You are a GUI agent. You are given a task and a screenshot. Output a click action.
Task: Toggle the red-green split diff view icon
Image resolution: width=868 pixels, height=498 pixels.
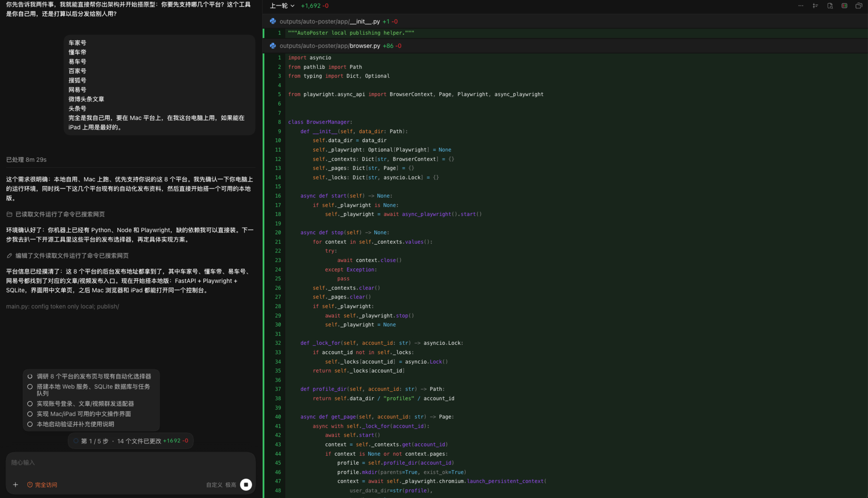pos(844,6)
